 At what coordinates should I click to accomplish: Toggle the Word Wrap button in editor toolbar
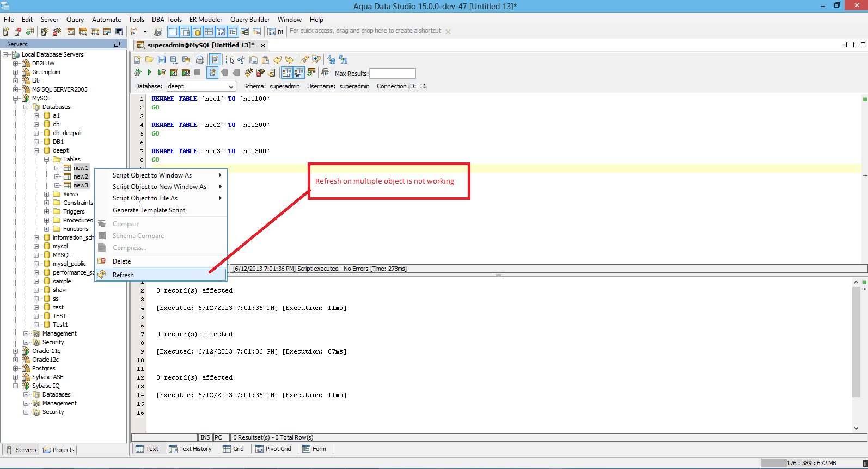coord(215,59)
